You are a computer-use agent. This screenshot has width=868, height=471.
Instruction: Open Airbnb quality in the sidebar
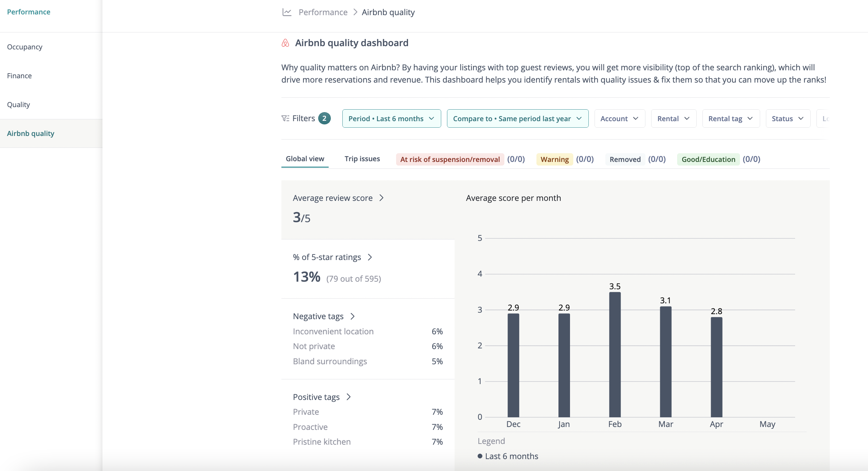51,133
